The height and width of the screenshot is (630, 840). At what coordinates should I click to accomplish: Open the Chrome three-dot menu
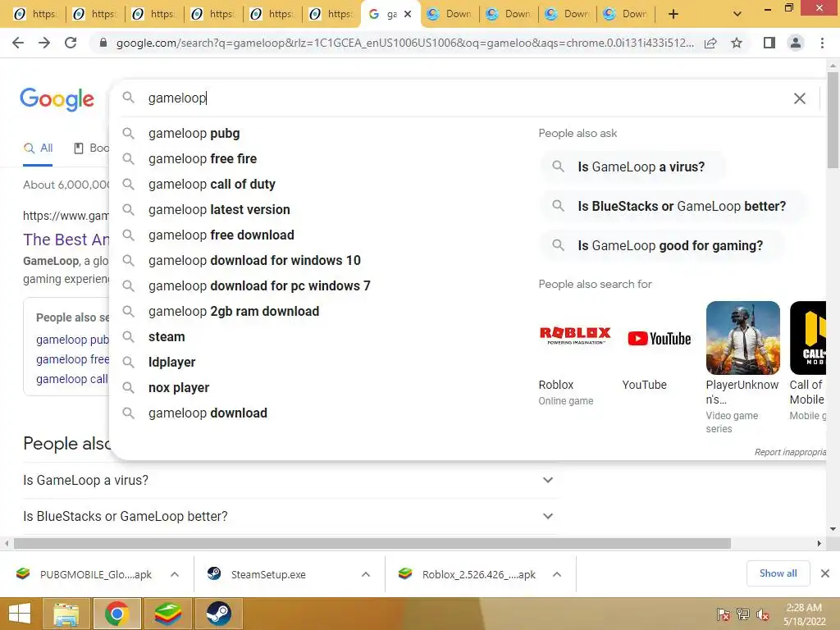(x=822, y=43)
